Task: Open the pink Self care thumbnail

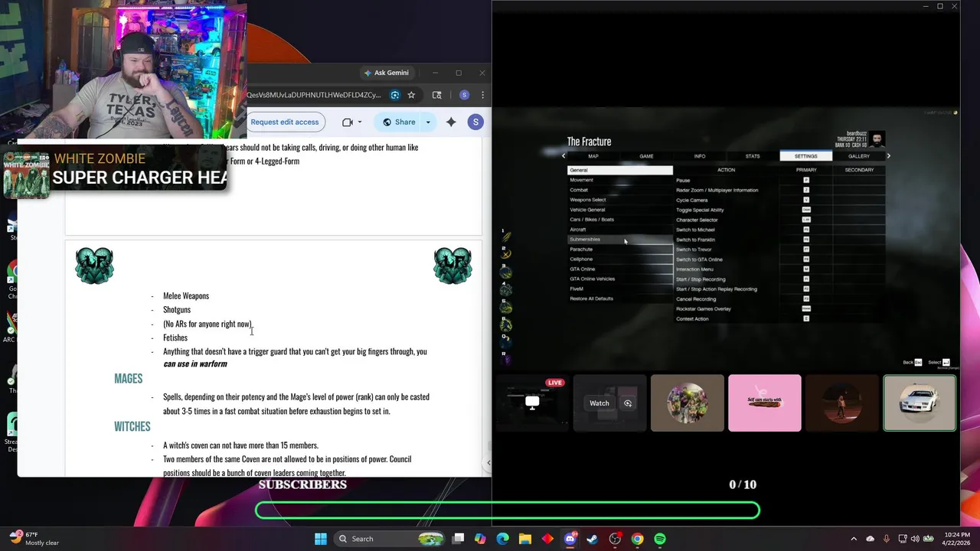Action: pyautogui.click(x=765, y=403)
